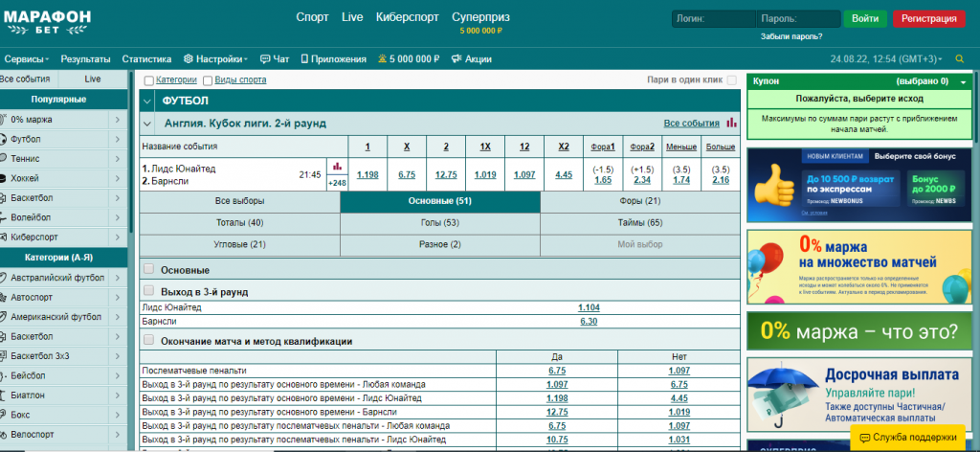The image size is (980, 452).
Task: Click the Хоккей puck icon in sidebar
Action: (5, 178)
